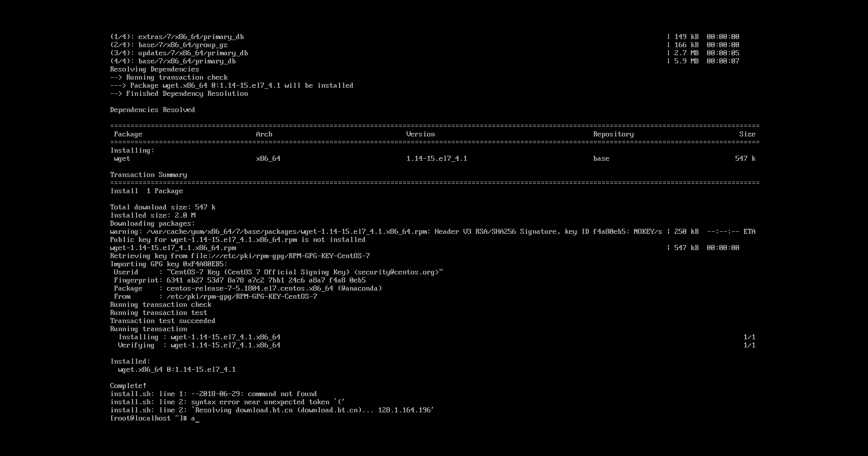This screenshot has width=868, height=456.
Task: Click the '--2018-06-29: command not found' error
Action: [x=214, y=394]
